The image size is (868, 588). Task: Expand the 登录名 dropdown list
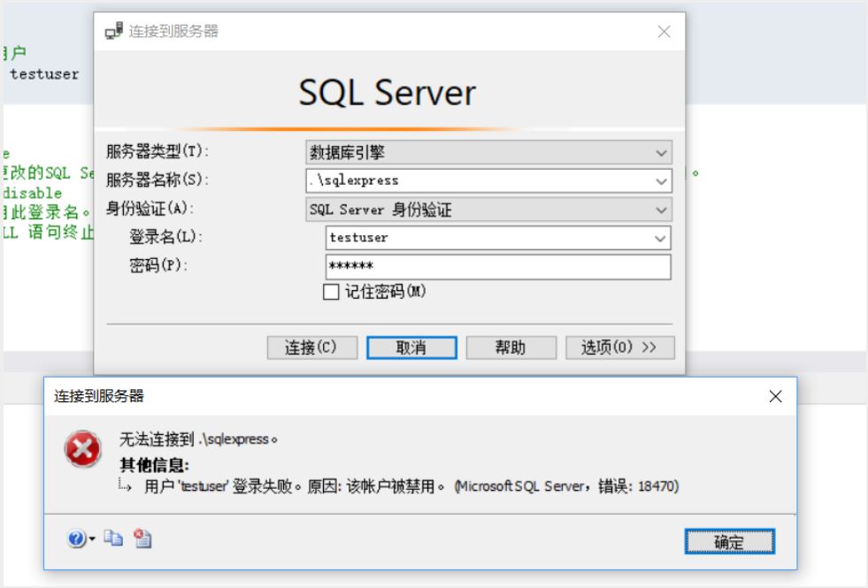click(659, 239)
